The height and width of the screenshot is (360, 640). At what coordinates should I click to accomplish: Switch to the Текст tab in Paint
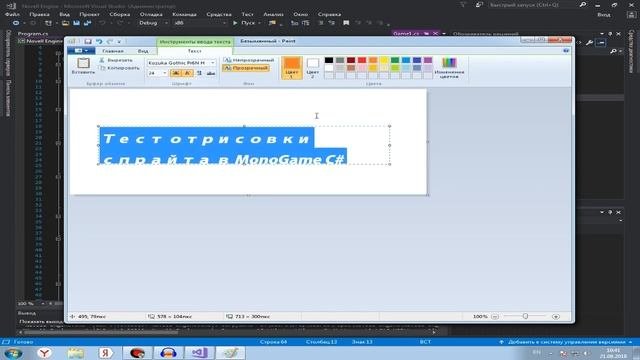click(x=195, y=51)
